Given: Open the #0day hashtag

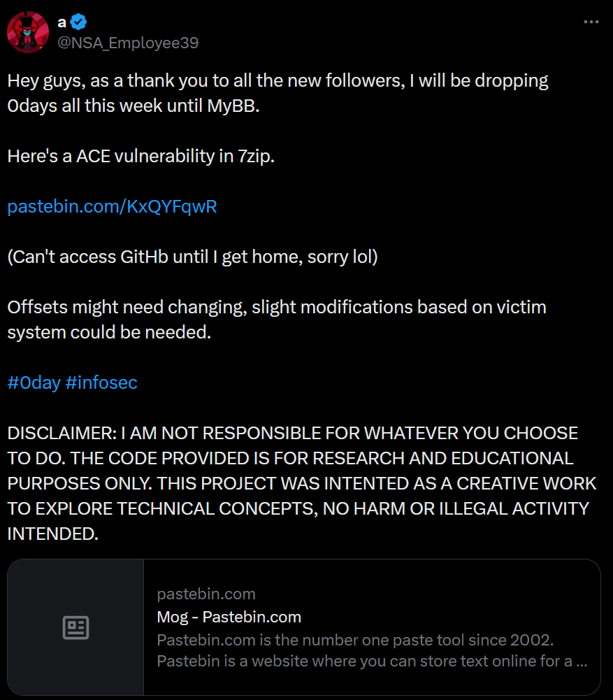Looking at the screenshot, I should point(34,383).
